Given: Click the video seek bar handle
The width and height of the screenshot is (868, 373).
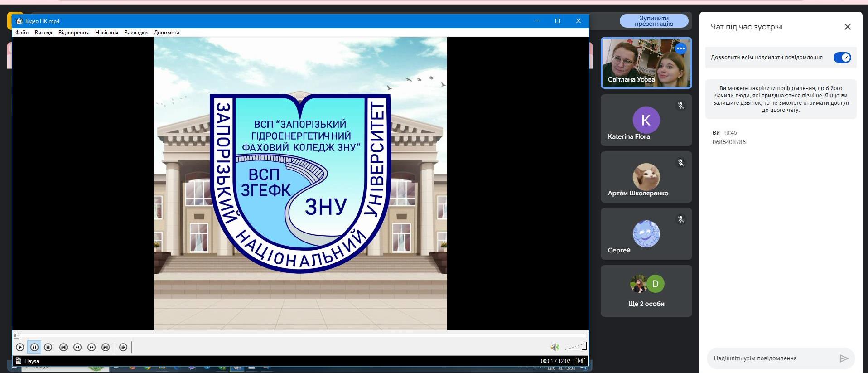Looking at the screenshot, I should [x=16, y=335].
